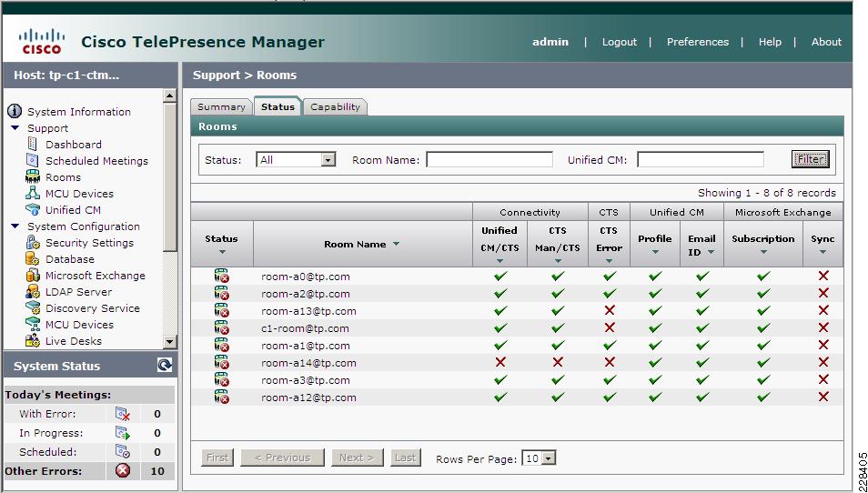
Task: Click the In Progress meetings icon
Action: pyautogui.click(x=122, y=433)
